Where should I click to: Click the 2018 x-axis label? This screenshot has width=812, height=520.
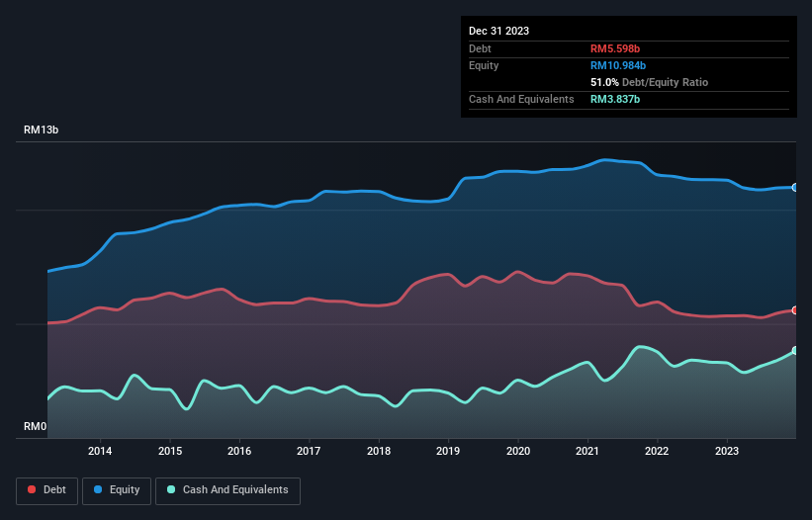click(379, 451)
